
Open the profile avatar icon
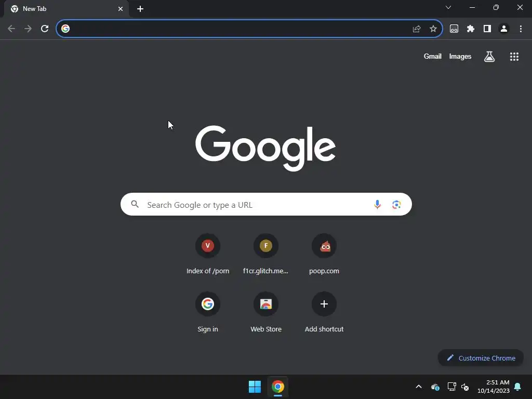(x=504, y=29)
